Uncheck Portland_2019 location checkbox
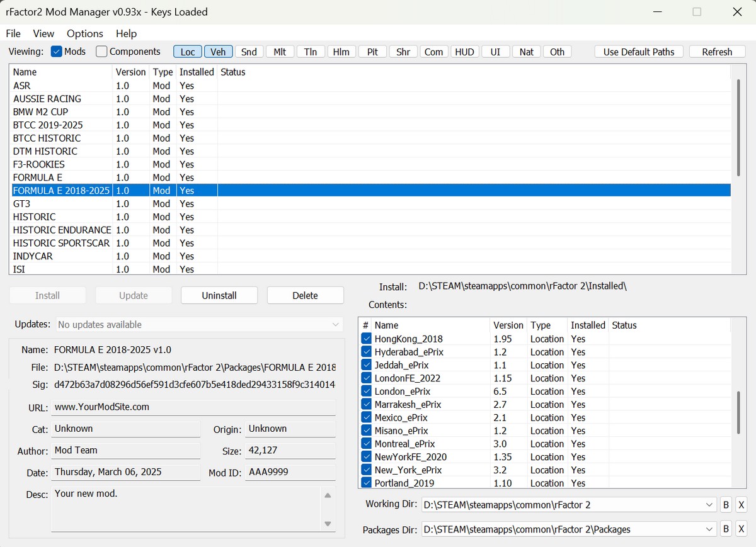 (x=367, y=483)
